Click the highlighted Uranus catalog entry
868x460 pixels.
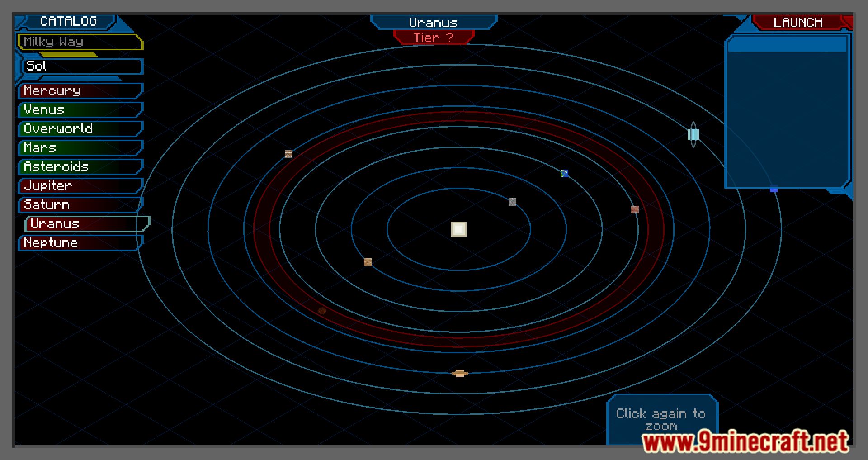pyautogui.click(x=87, y=224)
